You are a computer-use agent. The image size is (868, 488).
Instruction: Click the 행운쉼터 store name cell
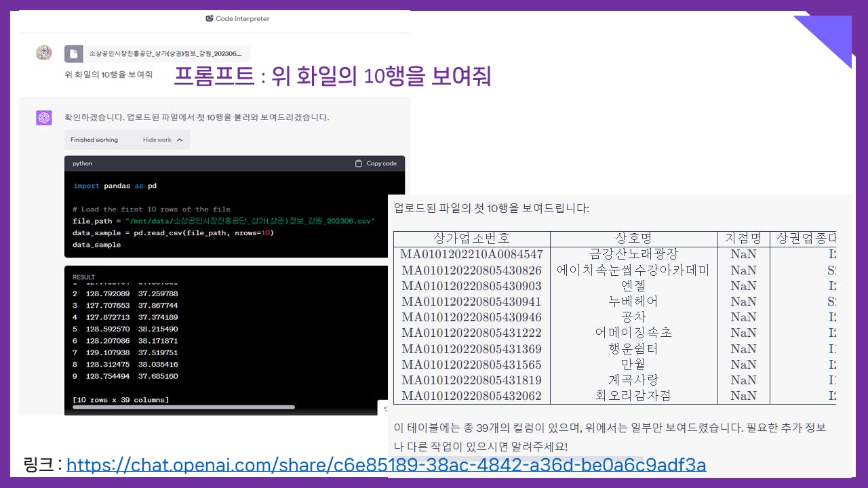click(x=633, y=349)
